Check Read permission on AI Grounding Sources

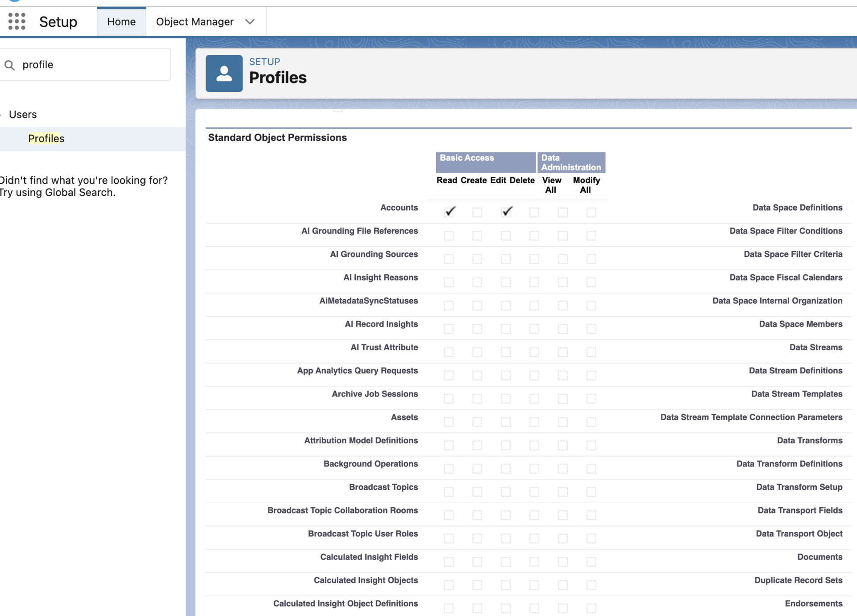[449, 259]
